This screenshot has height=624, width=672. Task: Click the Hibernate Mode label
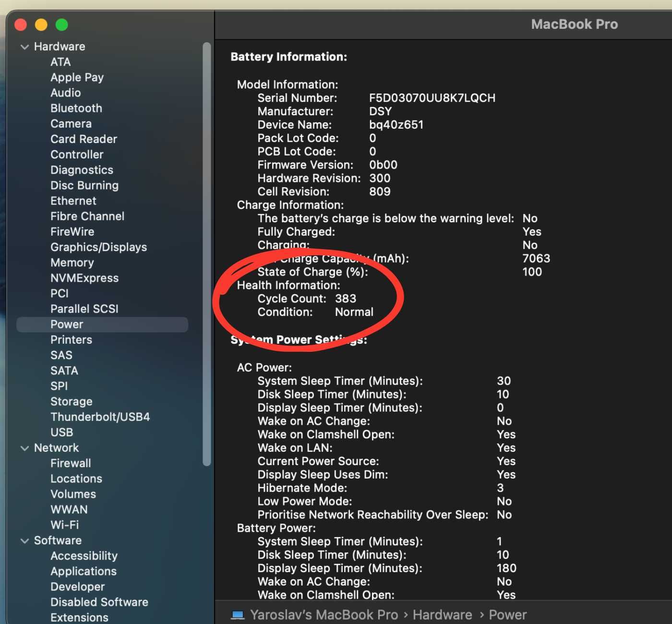(302, 488)
